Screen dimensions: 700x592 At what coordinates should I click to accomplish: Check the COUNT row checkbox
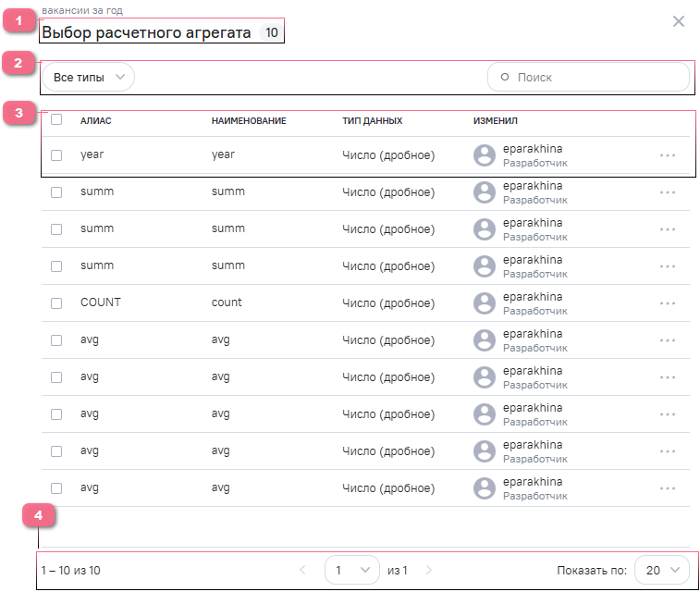click(56, 303)
